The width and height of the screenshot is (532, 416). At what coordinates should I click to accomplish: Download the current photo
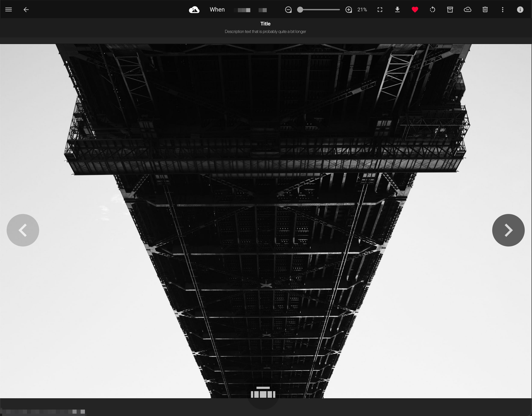pos(397,10)
